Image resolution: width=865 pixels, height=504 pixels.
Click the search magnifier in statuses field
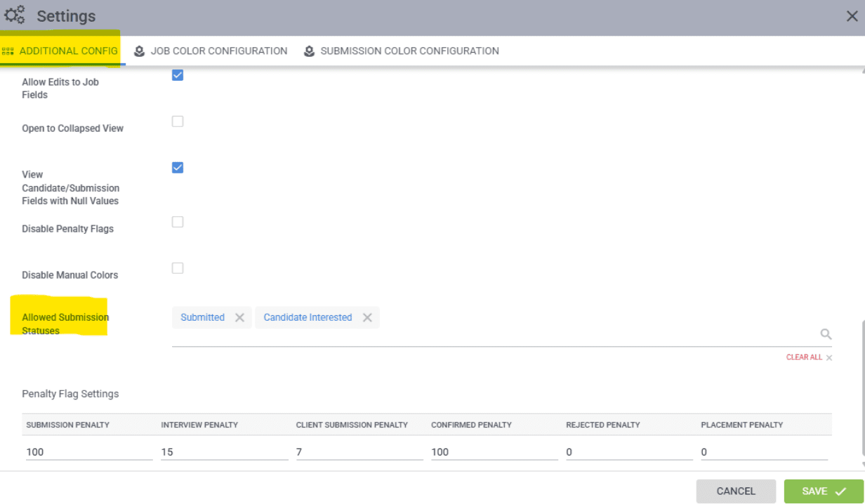click(x=826, y=334)
